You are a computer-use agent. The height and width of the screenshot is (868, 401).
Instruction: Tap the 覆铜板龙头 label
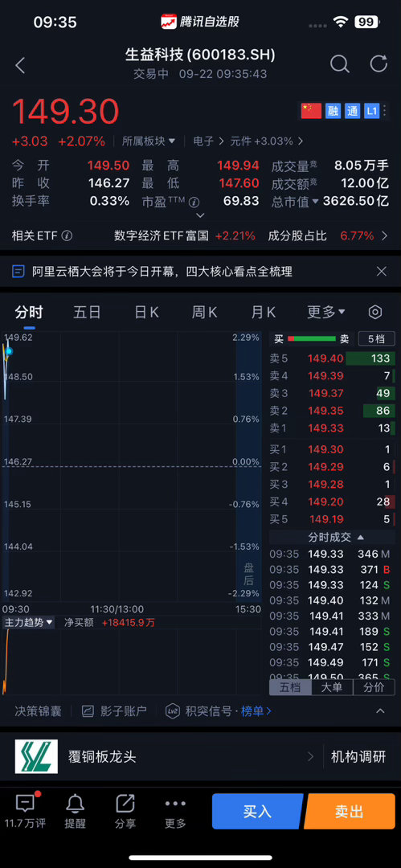[102, 757]
